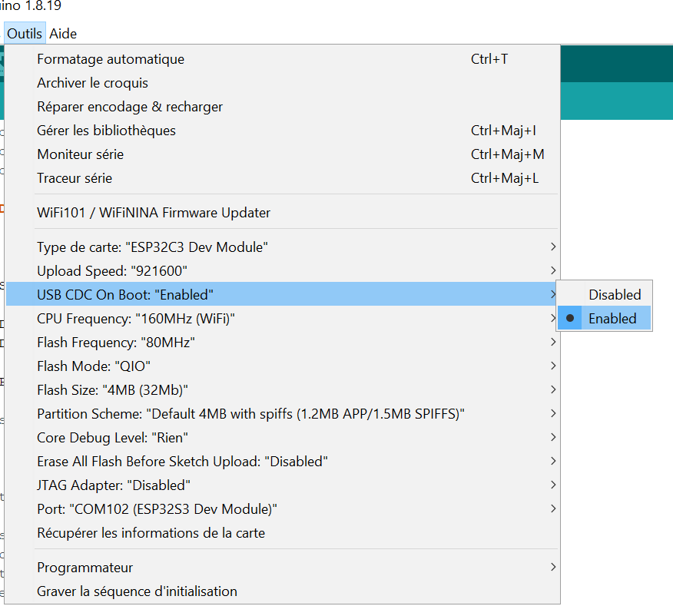673x616 pixels.
Task: Launch Traceur série
Action: 283,178
